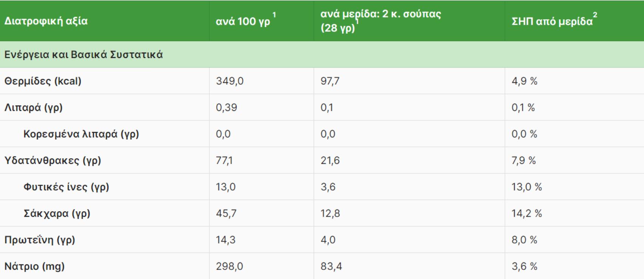Screen dimensions: 644x279
Task: Open footnote 1 beside "ανά 100 γρ"
Action: 274,15
